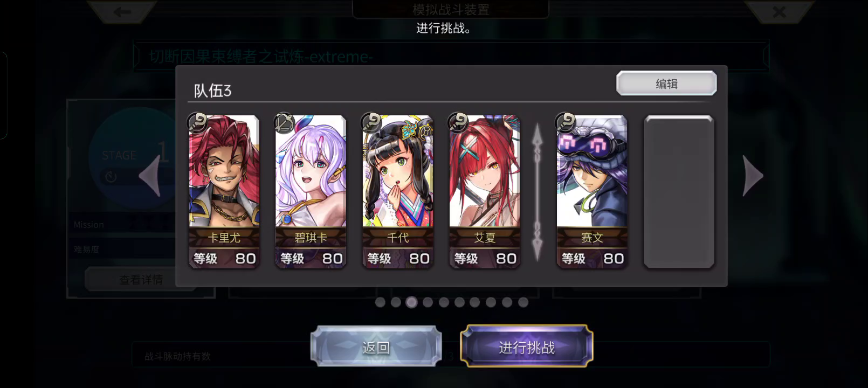Tap the weapon icon on 卡里尤's card
The image size is (868, 388).
tap(198, 123)
